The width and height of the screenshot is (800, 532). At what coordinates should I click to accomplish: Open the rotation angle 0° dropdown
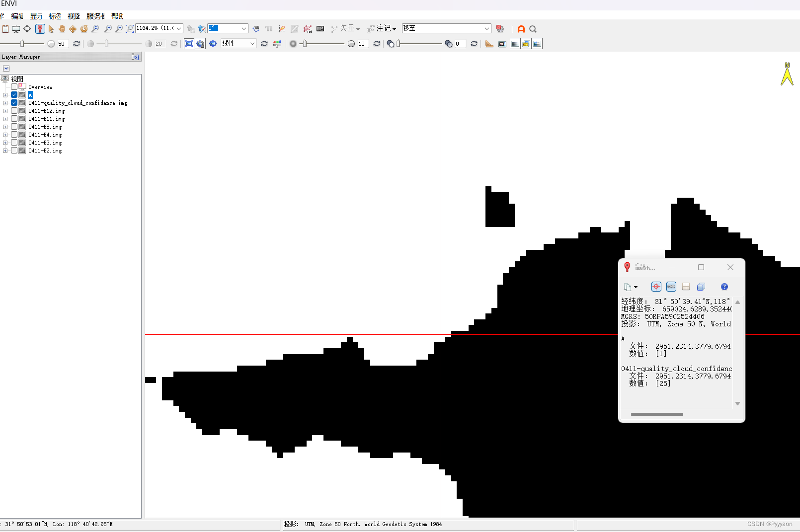[x=243, y=28]
